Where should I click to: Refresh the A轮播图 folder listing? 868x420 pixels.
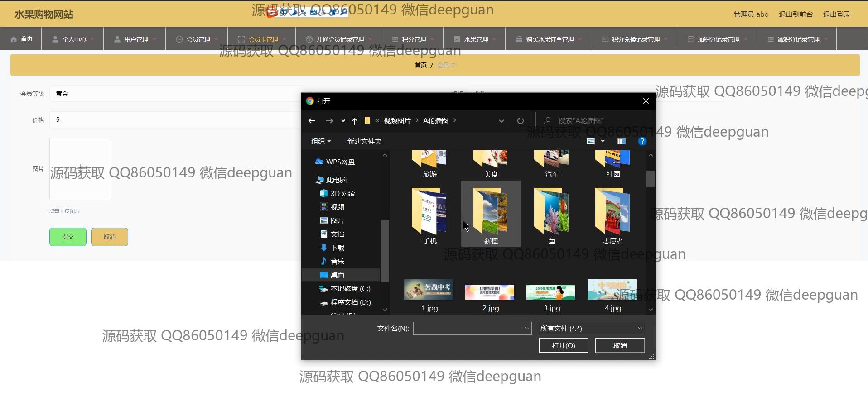tap(520, 121)
